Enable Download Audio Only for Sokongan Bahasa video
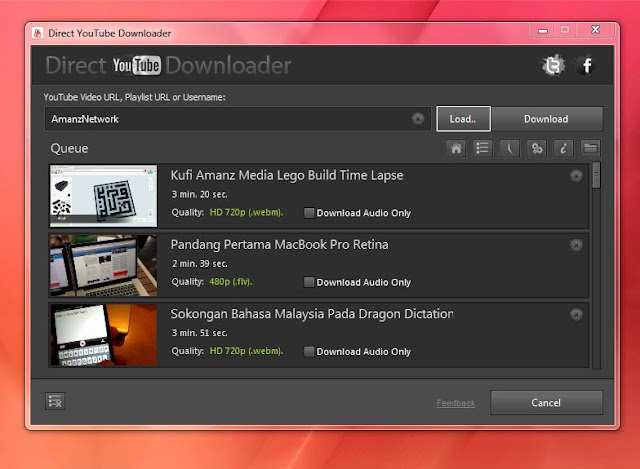 click(x=309, y=351)
